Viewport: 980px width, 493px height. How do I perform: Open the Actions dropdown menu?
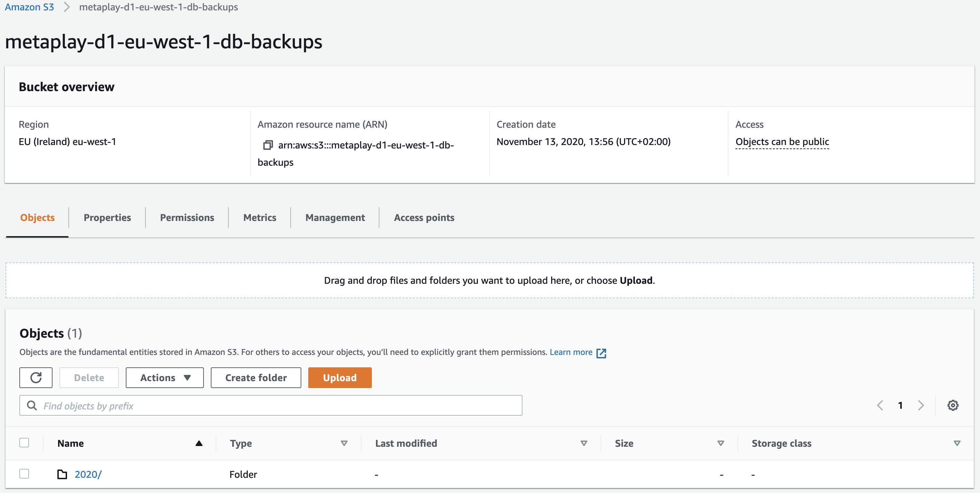pos(165,377)
